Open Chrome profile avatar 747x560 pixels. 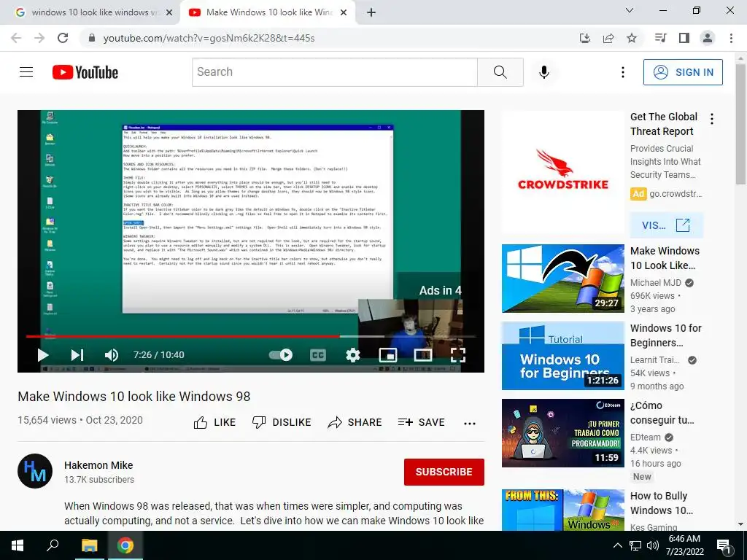tap(708, 38)
